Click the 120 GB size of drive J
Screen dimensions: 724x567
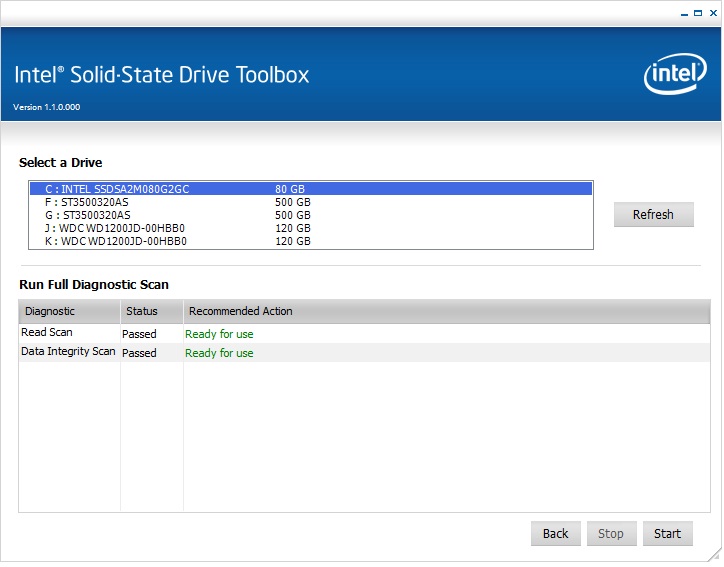[293, 228]
